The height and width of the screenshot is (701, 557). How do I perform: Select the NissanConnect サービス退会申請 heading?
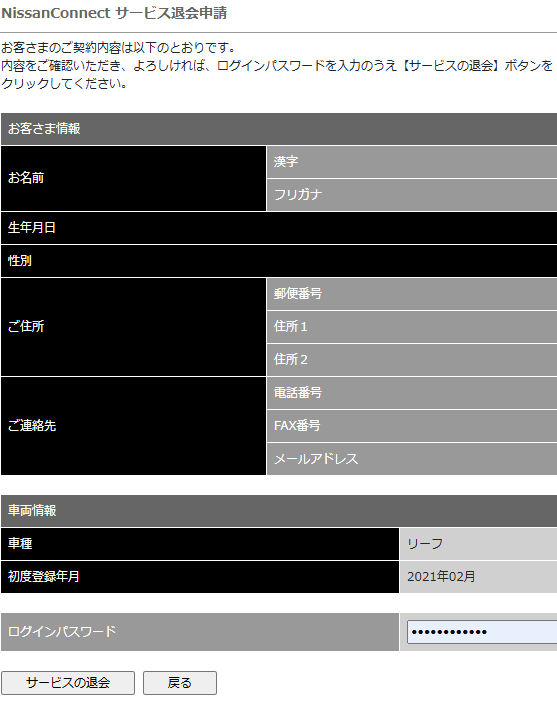coord(114,13)
